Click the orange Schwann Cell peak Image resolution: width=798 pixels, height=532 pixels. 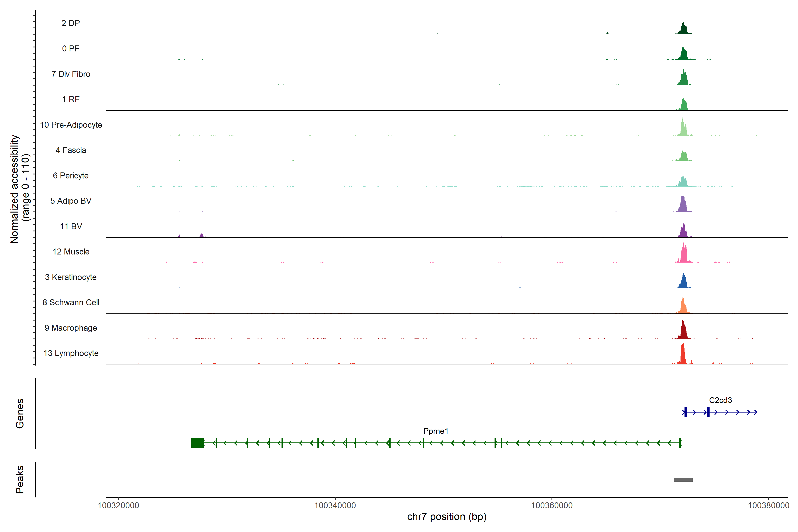(x=683, y=307)
